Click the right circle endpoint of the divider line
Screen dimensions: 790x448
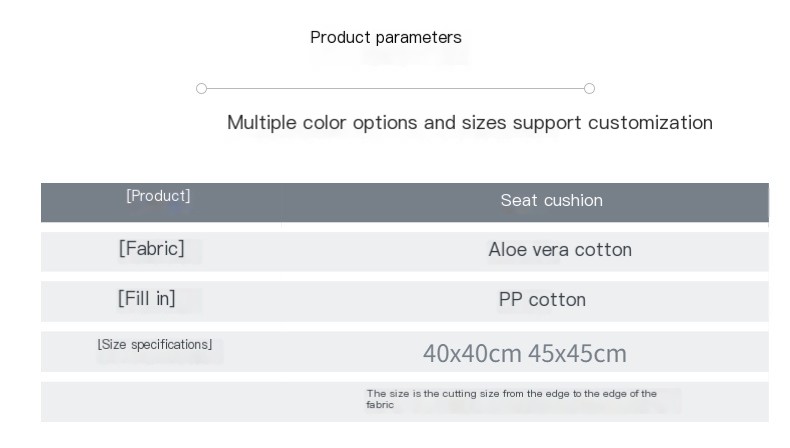589,89
